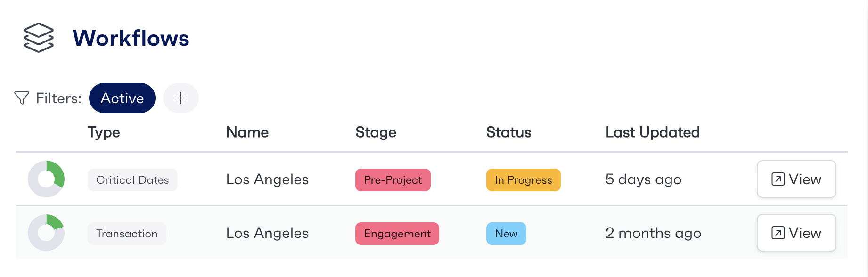
Task: Click the Status column header
Action: [x=508, y=132]
